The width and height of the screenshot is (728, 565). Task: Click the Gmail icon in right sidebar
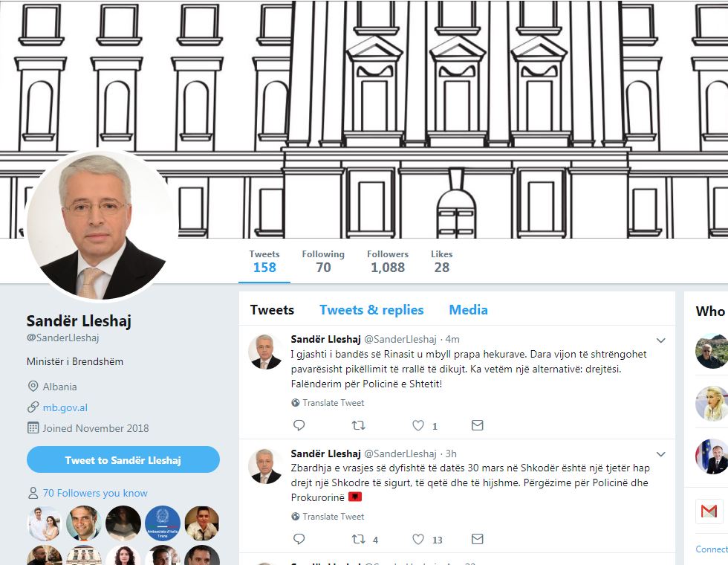coord(709,511)
